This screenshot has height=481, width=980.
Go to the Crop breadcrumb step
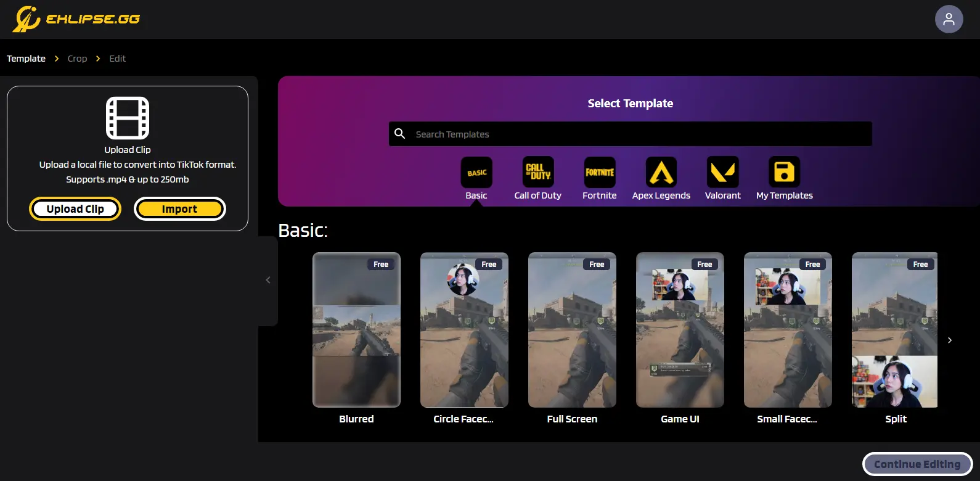click(77, 59)
